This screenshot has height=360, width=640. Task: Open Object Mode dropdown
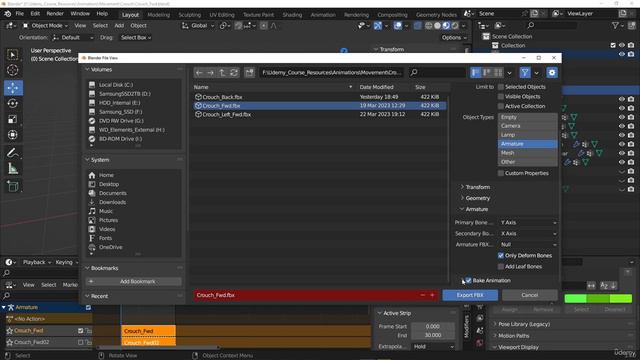[45, 26]
